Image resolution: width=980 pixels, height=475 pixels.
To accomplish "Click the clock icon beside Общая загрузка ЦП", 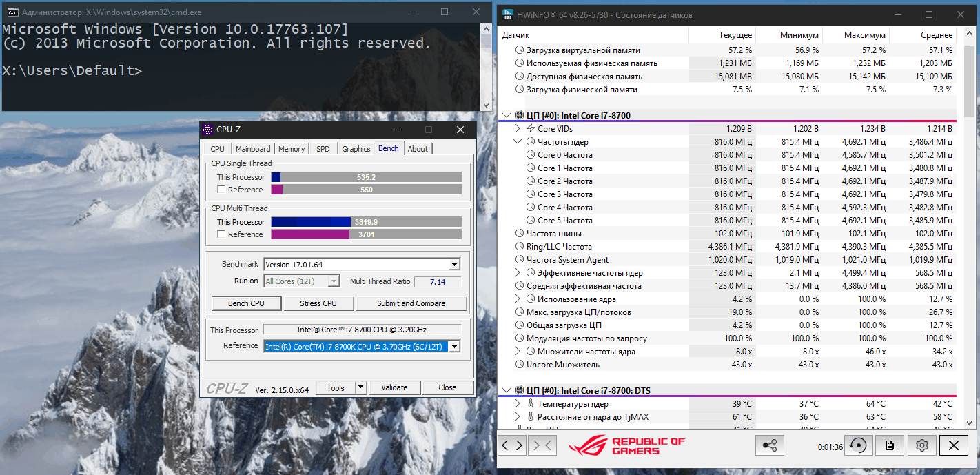I will tap(520, 325).
